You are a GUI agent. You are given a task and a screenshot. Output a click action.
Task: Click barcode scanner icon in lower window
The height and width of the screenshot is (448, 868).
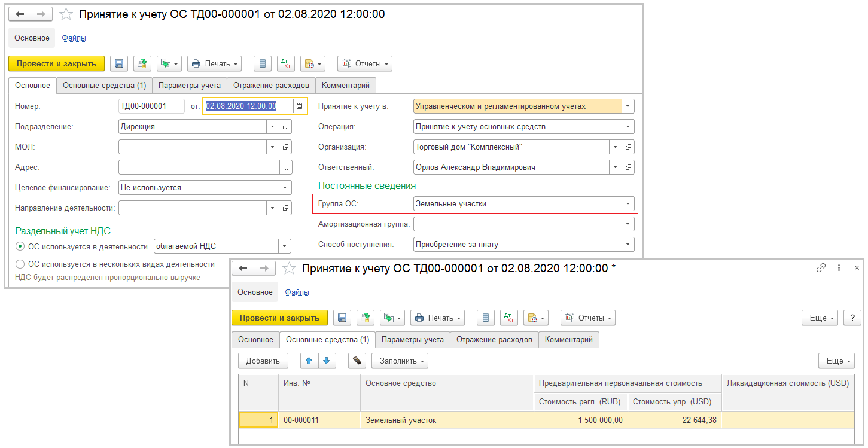pos(357,361)
